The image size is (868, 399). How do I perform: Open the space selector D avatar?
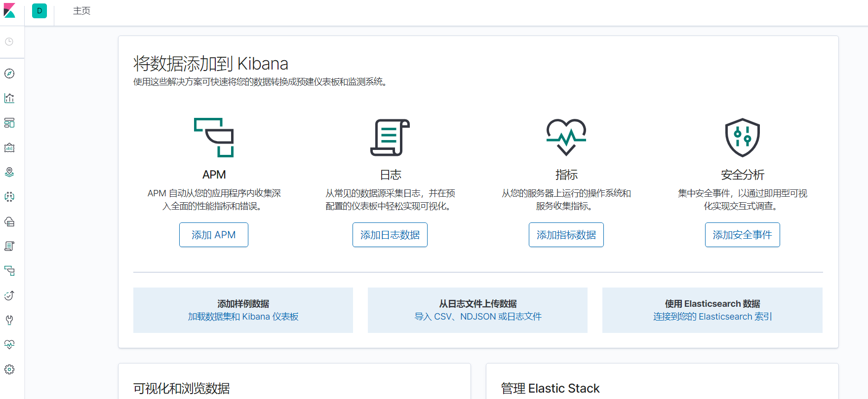pos(39,11)
